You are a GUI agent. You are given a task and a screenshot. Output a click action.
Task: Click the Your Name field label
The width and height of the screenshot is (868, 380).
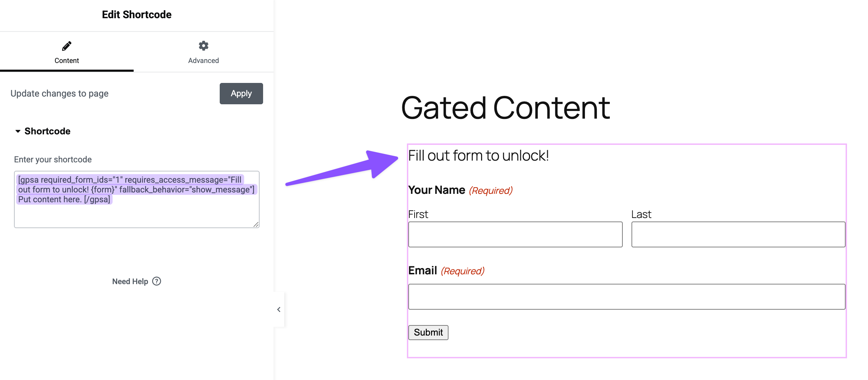coord(437,190)
